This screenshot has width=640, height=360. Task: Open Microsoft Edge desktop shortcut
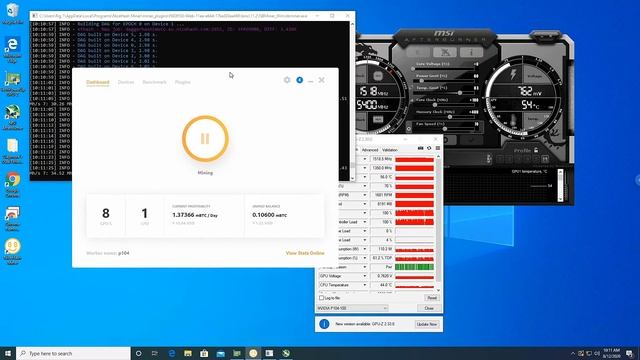[12, 50]
